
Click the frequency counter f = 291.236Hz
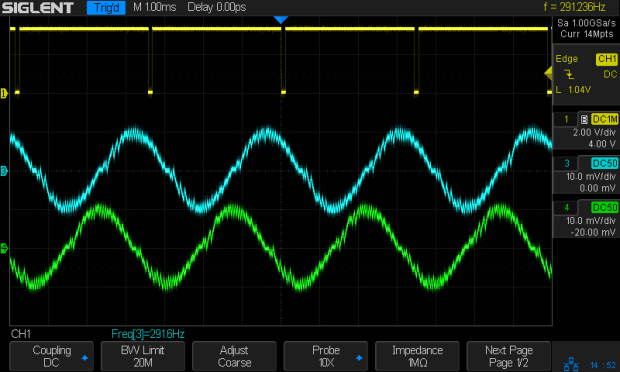point(575,7)
